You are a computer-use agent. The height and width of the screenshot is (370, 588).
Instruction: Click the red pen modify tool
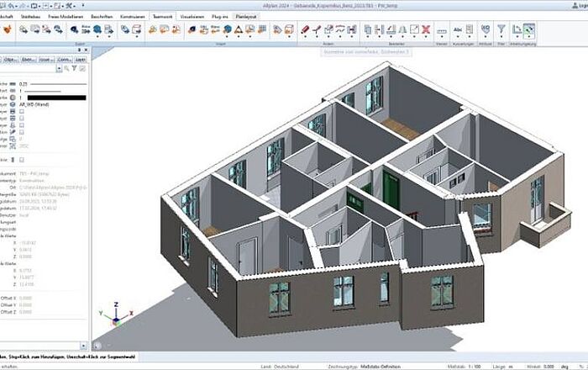click(304, 29)
